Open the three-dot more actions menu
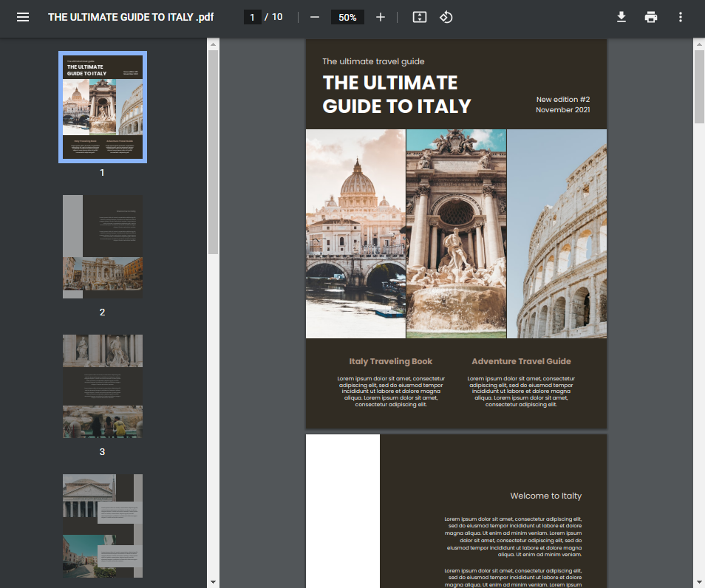This screenshot has width=705, height=588. 681,17
